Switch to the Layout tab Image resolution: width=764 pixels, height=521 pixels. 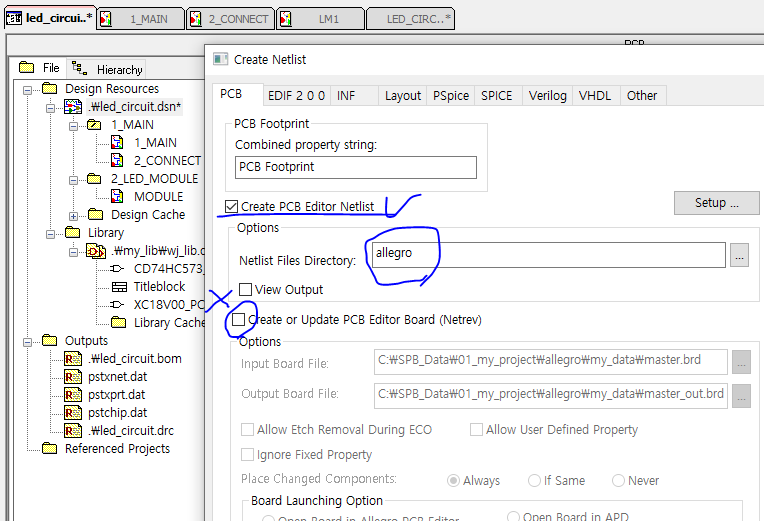pos(403,96)
